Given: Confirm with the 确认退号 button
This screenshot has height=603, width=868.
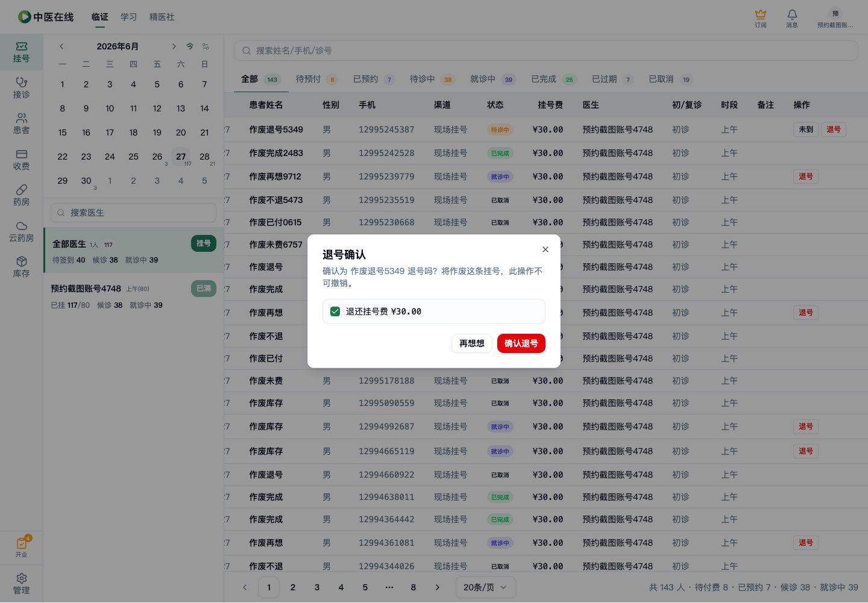Looking at the screenshot, I should pyautogui.click(x=521, y=343).
